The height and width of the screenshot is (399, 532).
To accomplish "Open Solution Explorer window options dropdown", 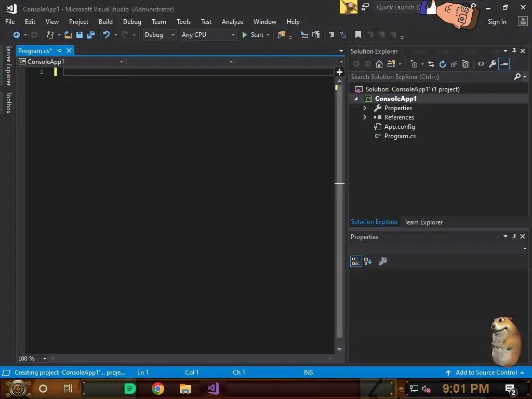I will click(505, 51).
